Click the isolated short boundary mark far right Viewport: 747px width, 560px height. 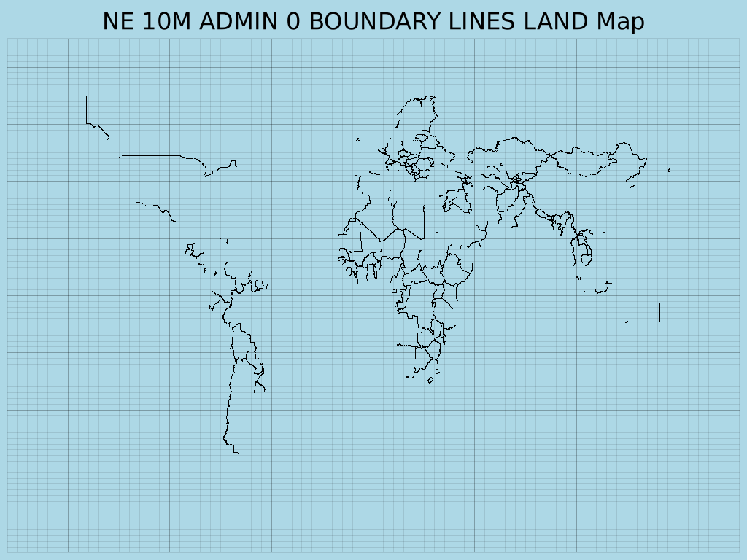tap(661, 314)
